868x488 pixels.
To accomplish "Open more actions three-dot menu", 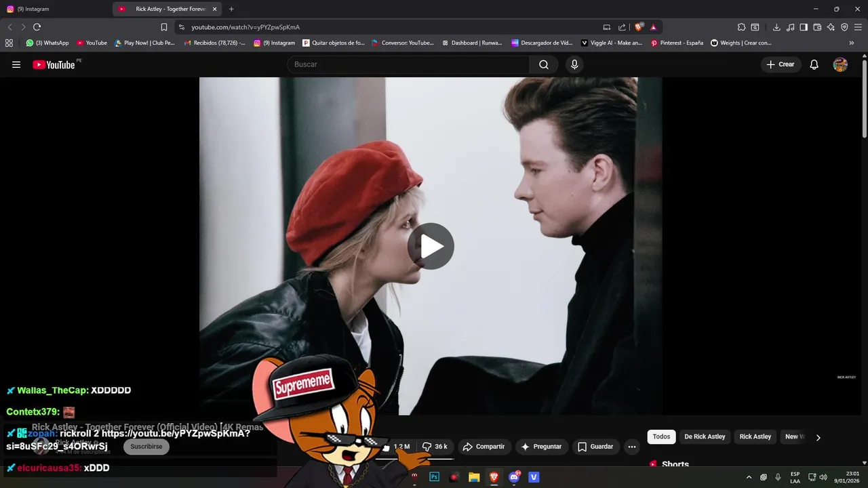I will click(632, 447).
